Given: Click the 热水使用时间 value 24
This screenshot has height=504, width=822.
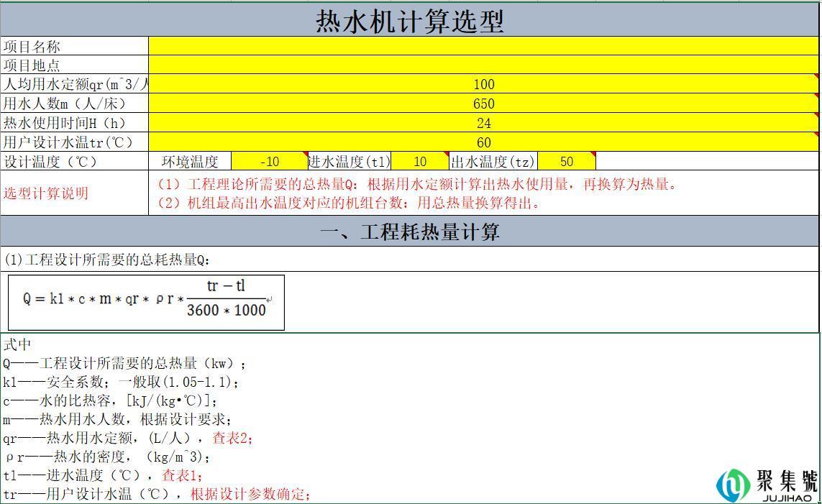Looking at the screenshot, I should point(483,122).
